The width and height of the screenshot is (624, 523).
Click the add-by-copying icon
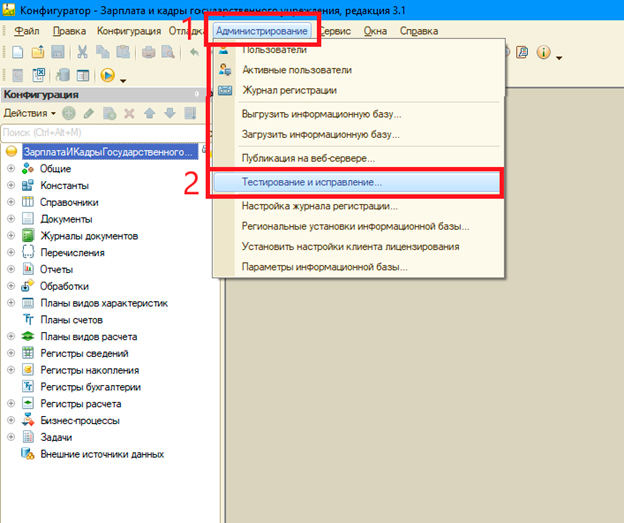[x=109, y=113]
